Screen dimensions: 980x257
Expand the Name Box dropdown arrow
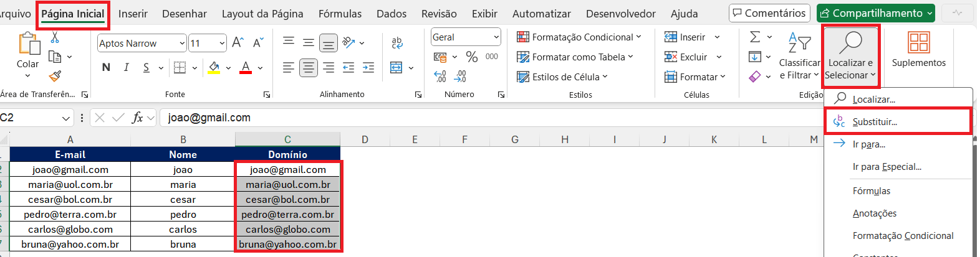[66, 118]
